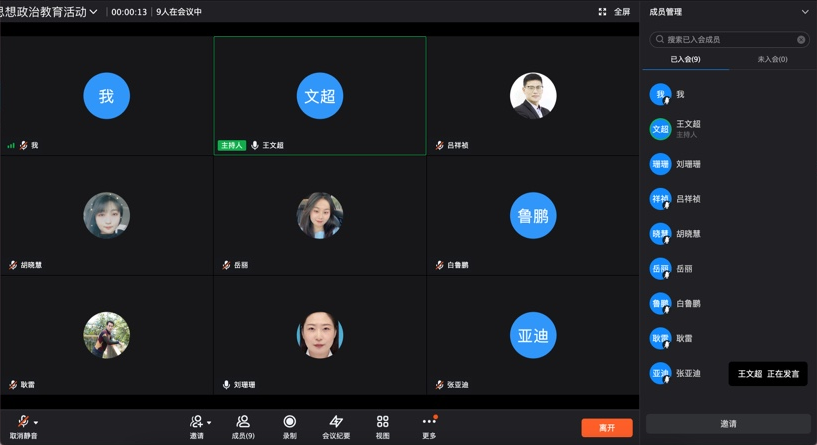Enter fullscreen with the 全屏 icon
The width and height of the screenshot is (817, 445).
(x=602, y=11)
